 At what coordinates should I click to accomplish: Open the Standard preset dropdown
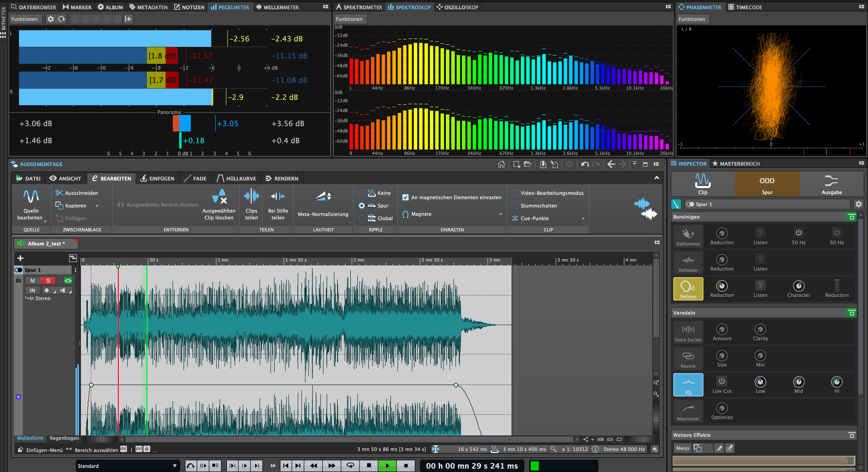click(175, 466)
